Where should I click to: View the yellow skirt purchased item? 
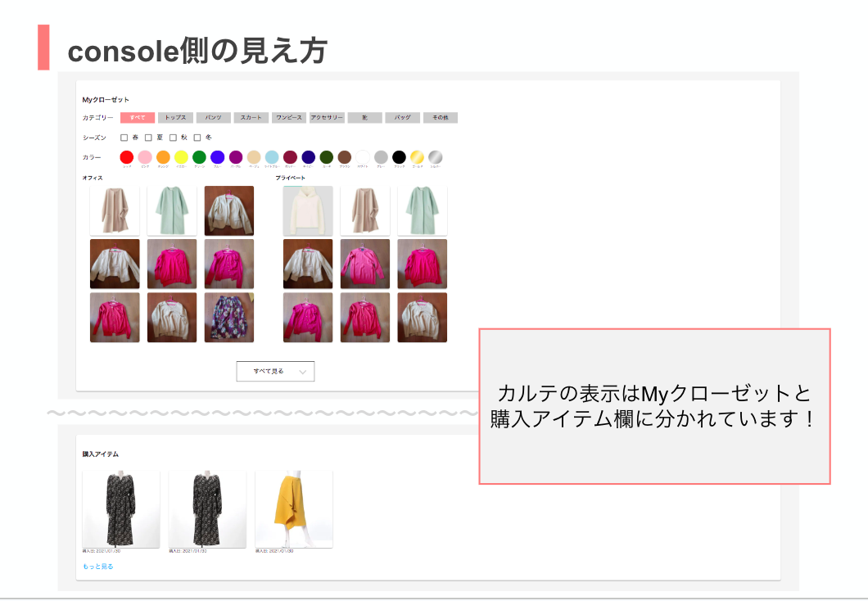coord(293,509)
